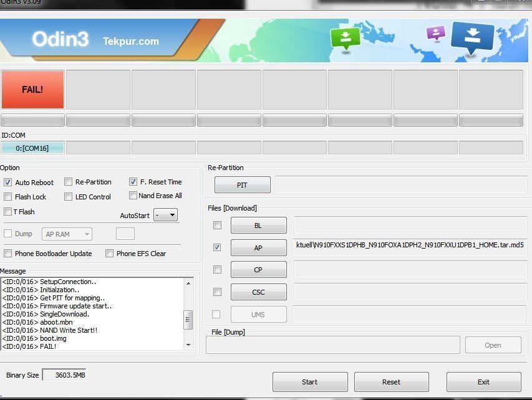This screenshot has height=400, width=532.
Task: Enable the T Flash checkbox
Action: (8, 211)
